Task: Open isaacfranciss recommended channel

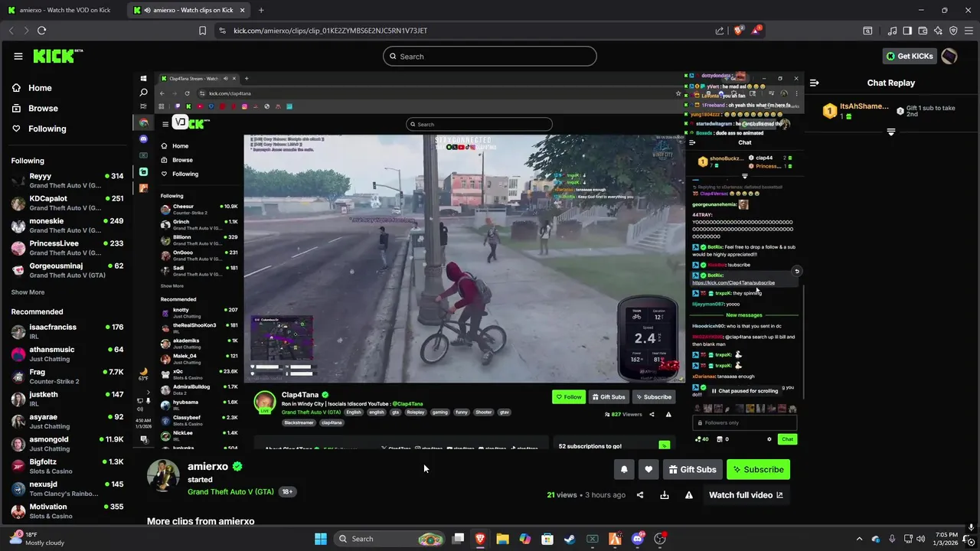Action: pyautogui.click(x=67, y=331)
